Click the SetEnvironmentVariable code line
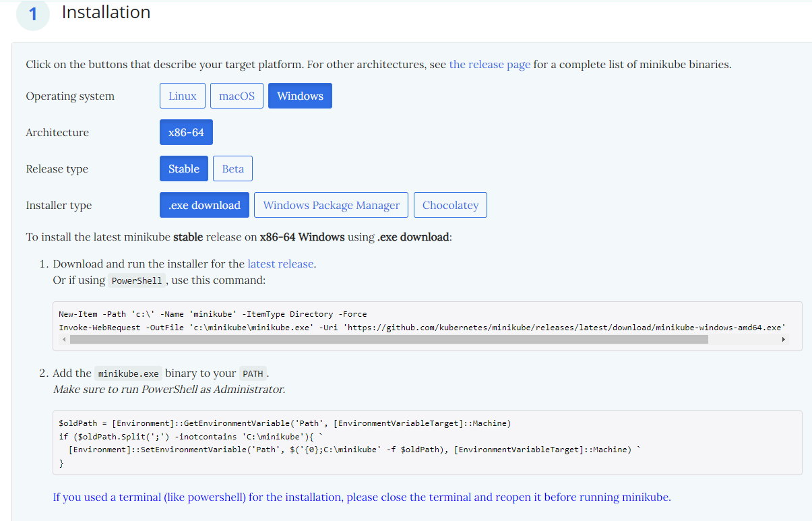Image resolution: width=812 pixels, height=521 pixels. (354, 450)
